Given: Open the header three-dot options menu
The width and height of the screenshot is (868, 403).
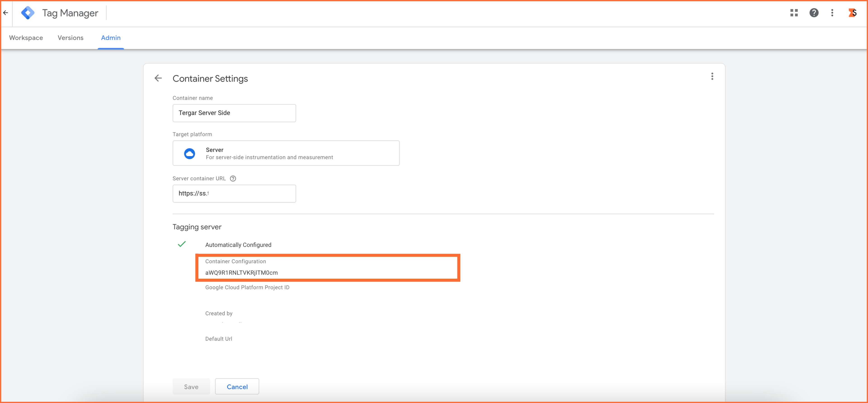Looking at the screenshot, I should 832,13.
